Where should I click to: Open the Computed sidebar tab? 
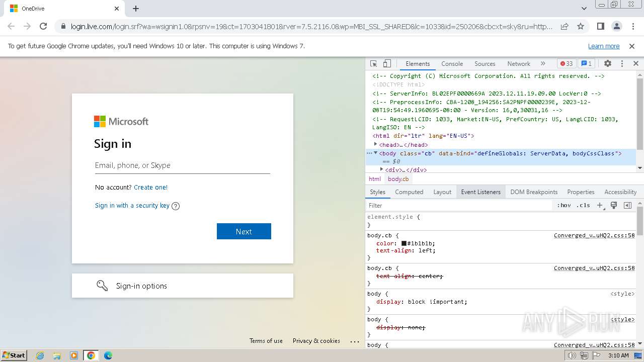tap(409, 192)
